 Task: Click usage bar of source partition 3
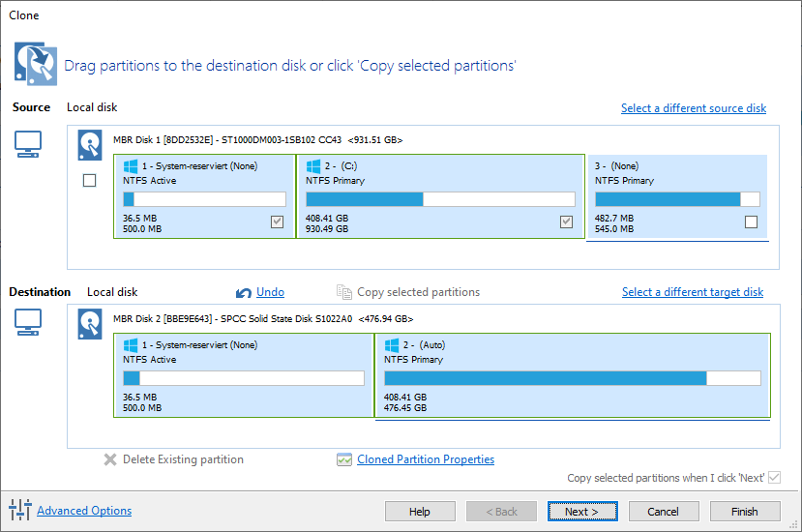[x=678, y=199]
